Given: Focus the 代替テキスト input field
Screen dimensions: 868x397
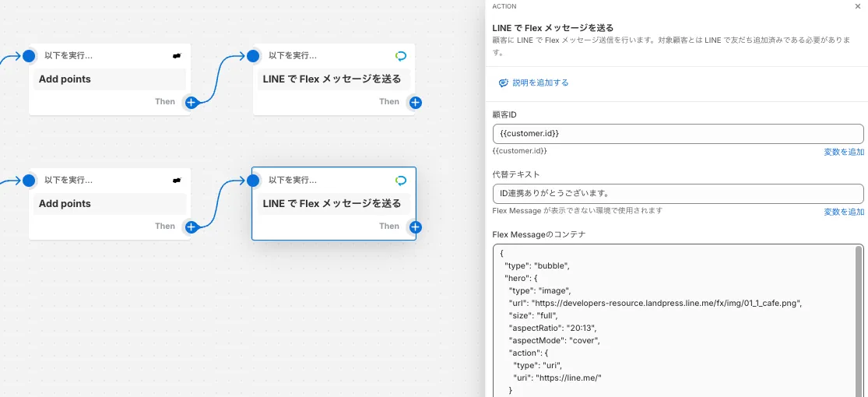Looking at the screenshot, I should pos(677,194).
